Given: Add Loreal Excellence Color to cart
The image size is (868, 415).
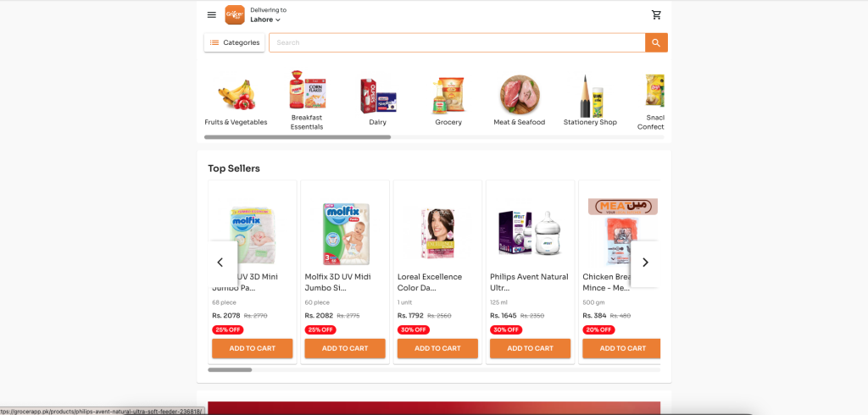Looking at the screenshot, I should coord(437,349).
